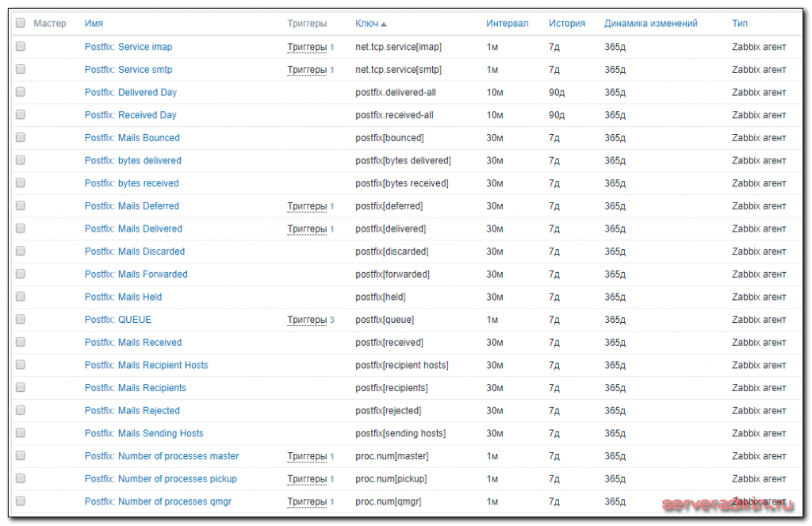Open Триггеры link for Postfix: QUEUE
The width and height of the screenshot is (812, 526).
[x=307, y=320]
